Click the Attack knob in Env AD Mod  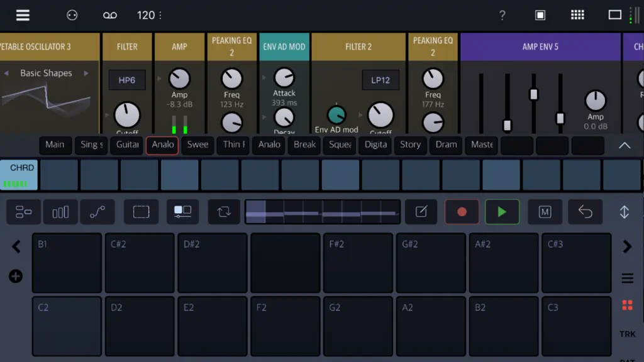pyautogui.click(x=284, y=78)
